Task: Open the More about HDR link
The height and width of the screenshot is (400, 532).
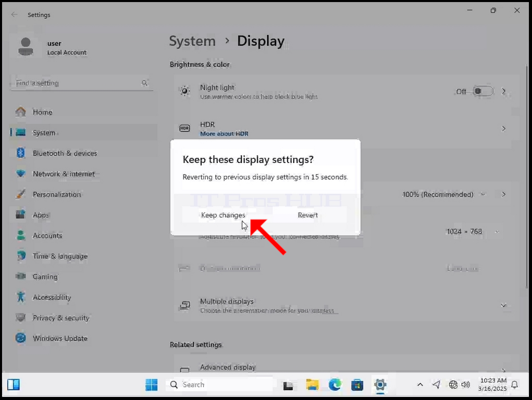Action: 224,134
